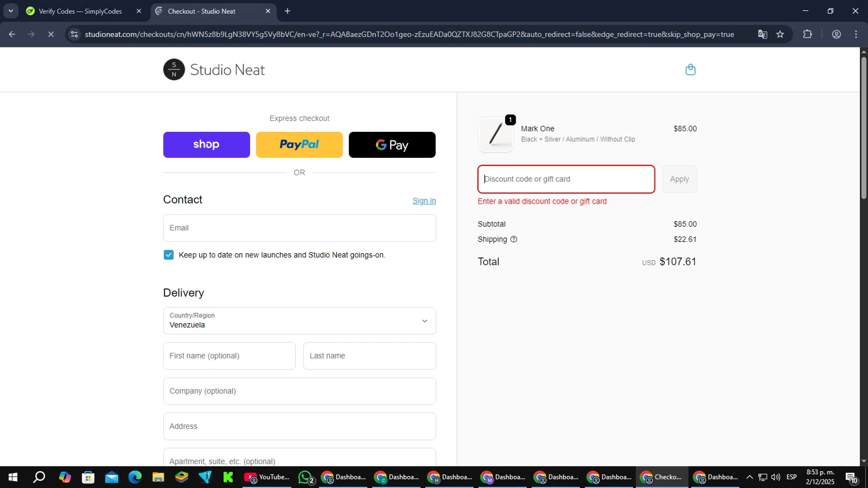Open the Windows notification center
868x488 pixels.
[852, 477]
